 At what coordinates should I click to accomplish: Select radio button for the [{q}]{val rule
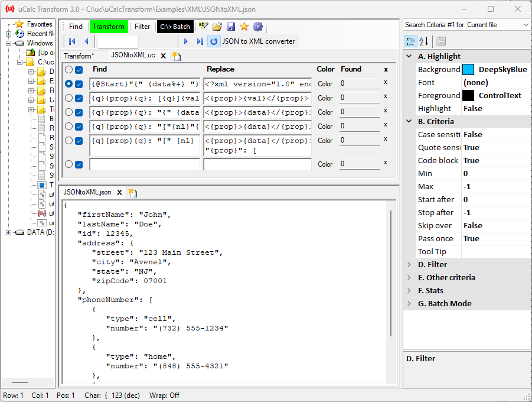pyautogui.click(x=69, y=98)
